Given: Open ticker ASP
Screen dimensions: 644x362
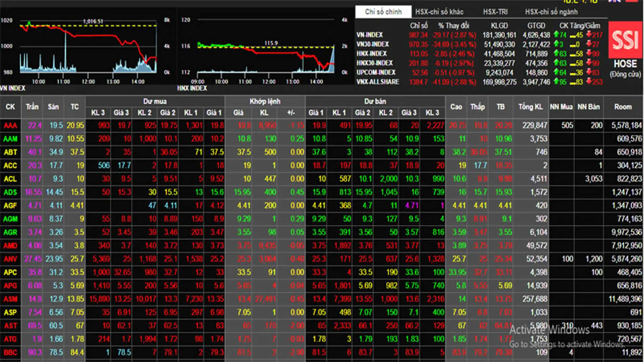Looking at the screenshot, I should click(10, 313).
